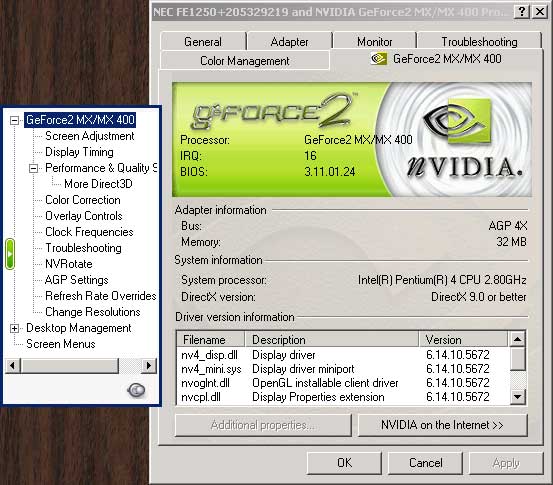Click the driver list vertical scrollbar thumb
The image size is (553, 485).
point(517,359)
